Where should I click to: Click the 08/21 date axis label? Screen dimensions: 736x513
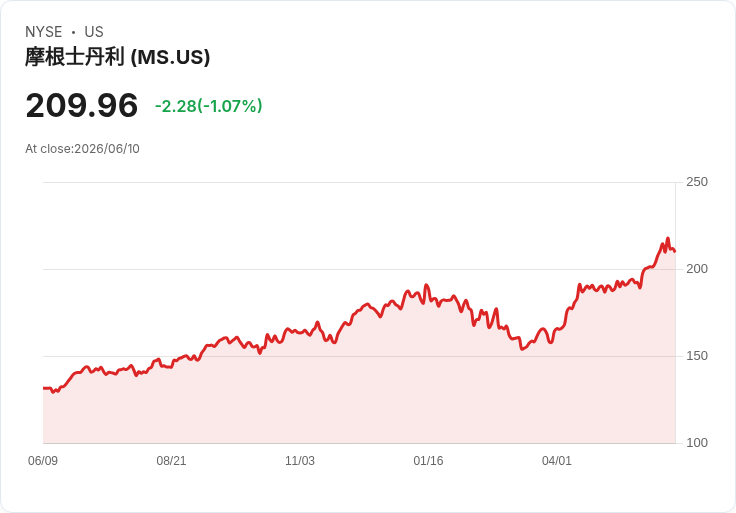(171, 461)
